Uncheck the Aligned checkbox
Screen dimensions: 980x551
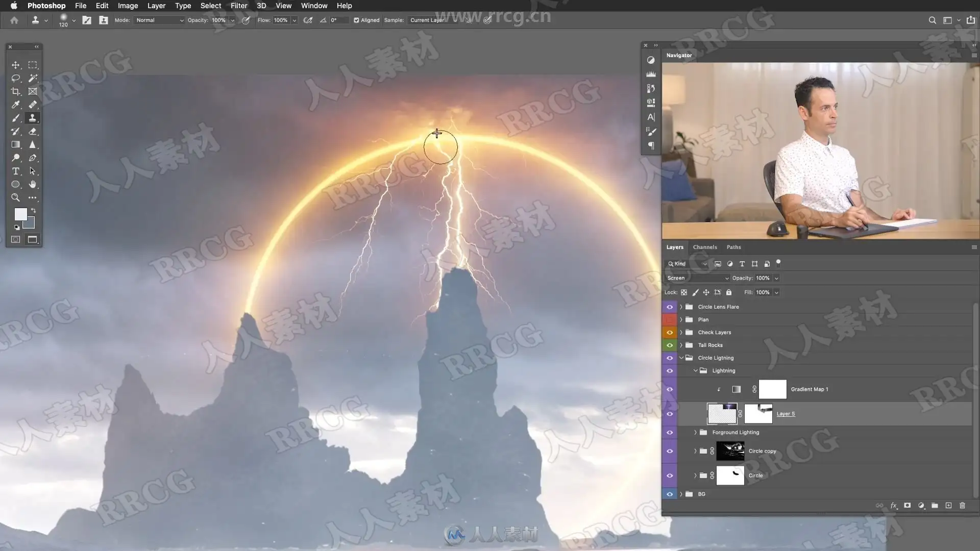[x=356, y=20]
